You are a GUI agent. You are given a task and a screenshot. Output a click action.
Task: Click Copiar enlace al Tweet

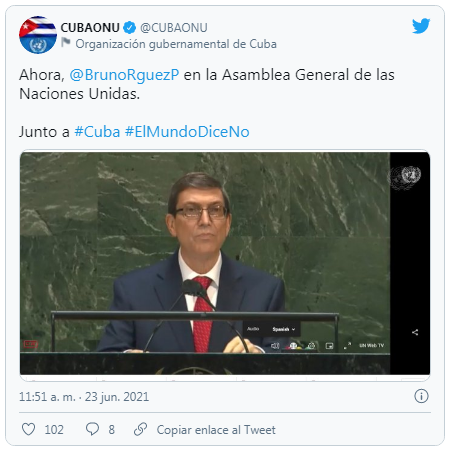[216, 430]
